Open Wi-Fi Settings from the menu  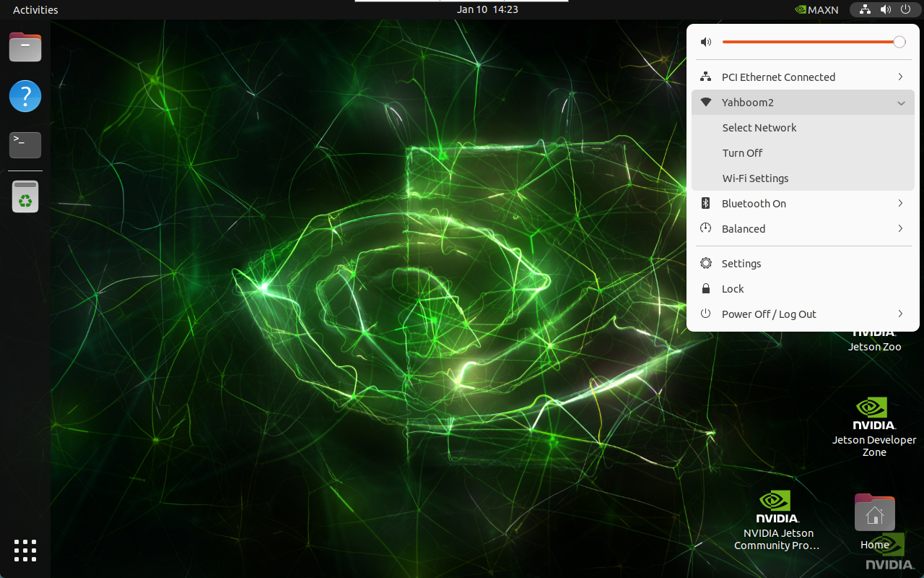tap(755, 178)
